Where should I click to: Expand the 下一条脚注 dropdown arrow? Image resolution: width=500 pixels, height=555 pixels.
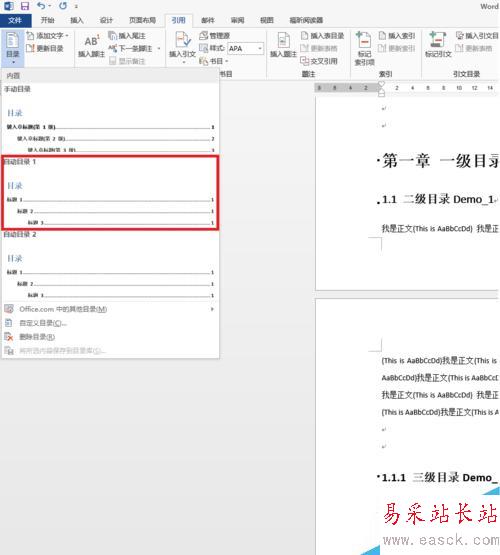click(x=159, y=48)
